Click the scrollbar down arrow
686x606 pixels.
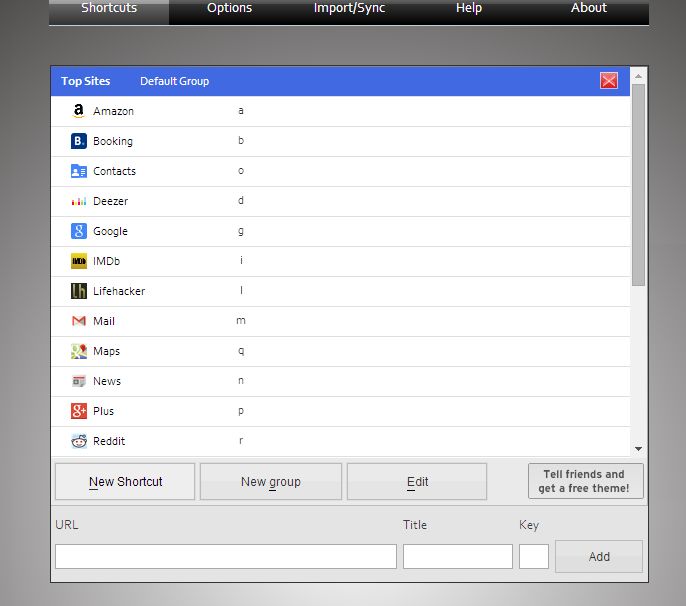click(x=638, y=449)
